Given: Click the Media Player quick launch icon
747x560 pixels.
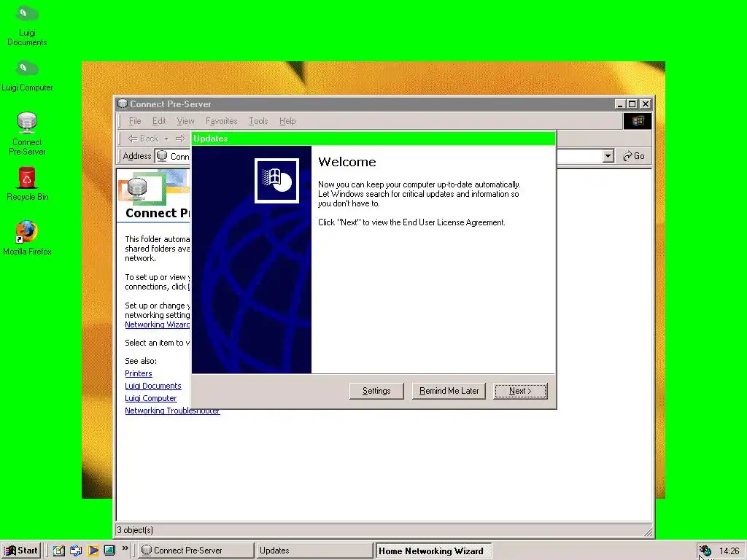Looking at the screenshot, I should coord(93,551).
